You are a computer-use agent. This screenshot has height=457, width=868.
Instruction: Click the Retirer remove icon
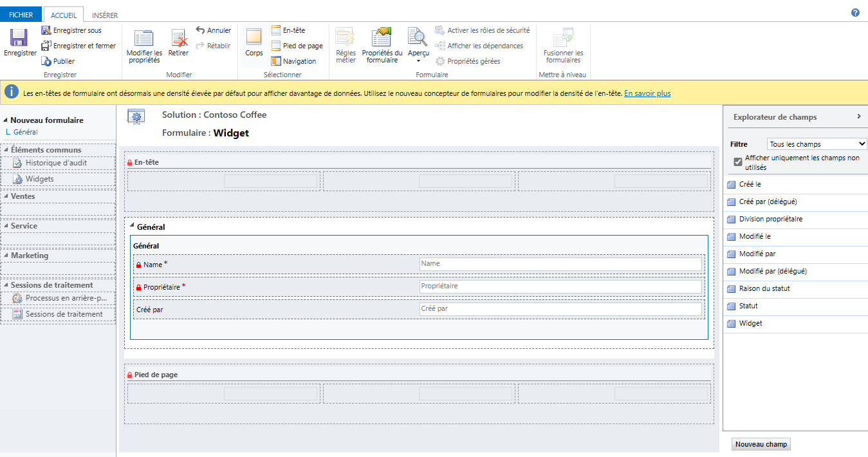[x=178, y=39]
